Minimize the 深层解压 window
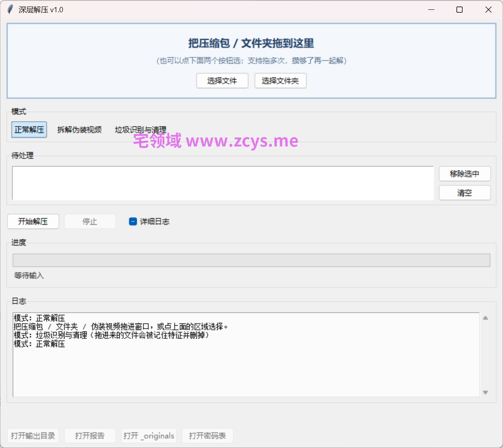Viewport: 503px width, 448px height. tap(431, 10)
